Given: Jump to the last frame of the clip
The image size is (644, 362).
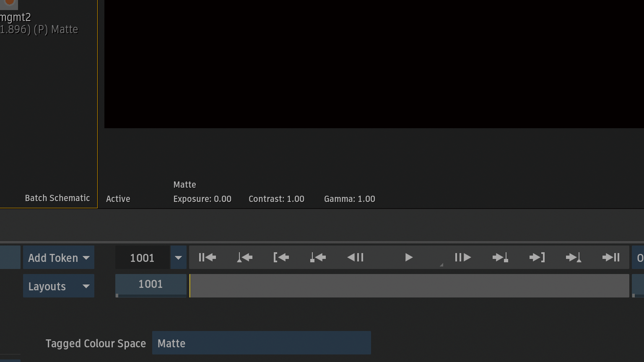Looking at the screenshot, I should pyautogui.click(x=611, y=257).
